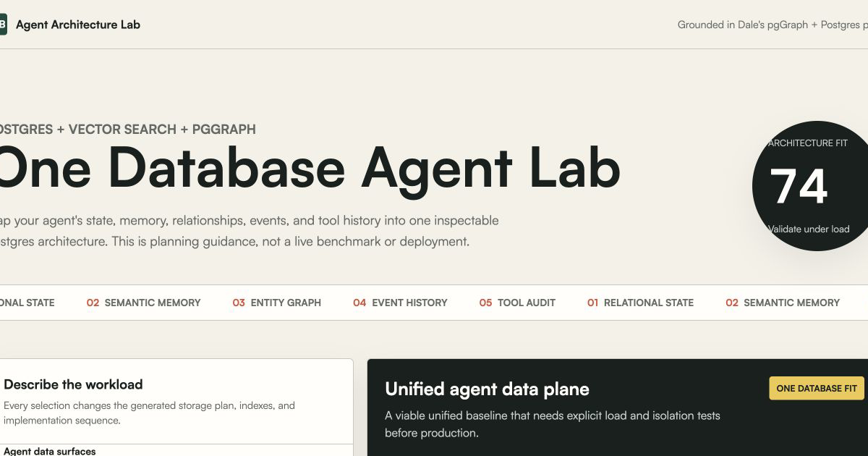Click the 'Every selection changes the generated' description

coord(149,413)
